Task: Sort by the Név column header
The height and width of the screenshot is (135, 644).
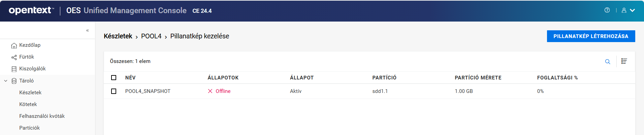Action: tap(130, 78)
